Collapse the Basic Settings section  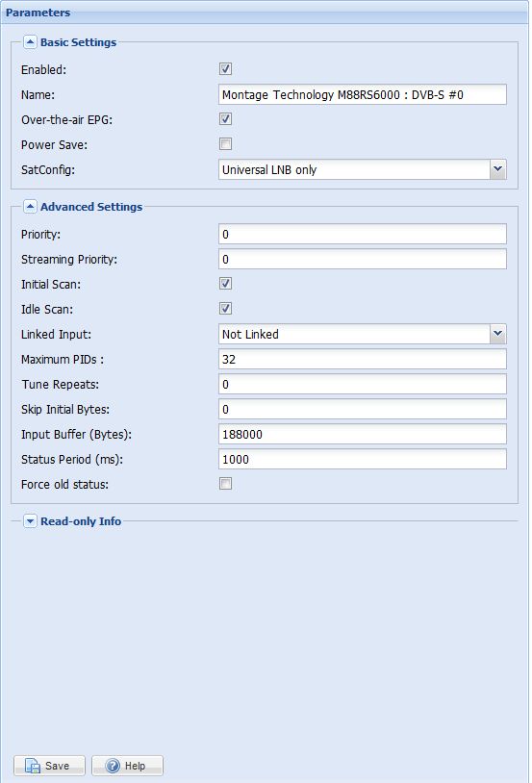[x=30, y=42]
